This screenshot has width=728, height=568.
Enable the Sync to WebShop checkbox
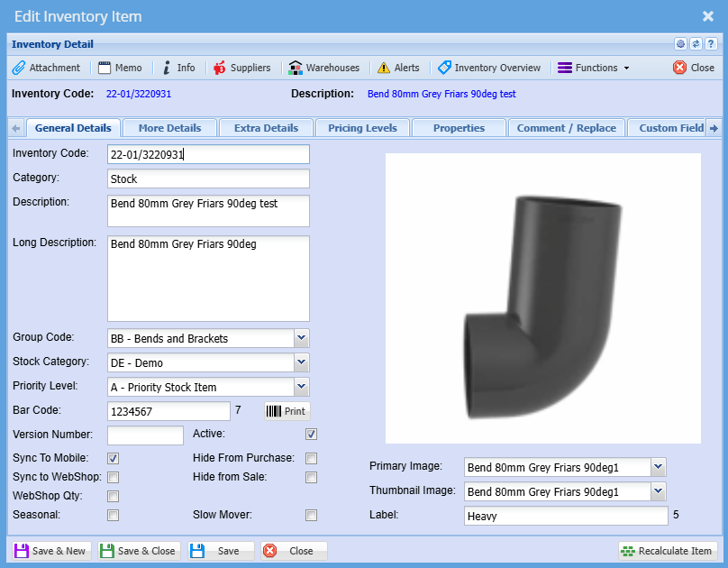(114, 477)
